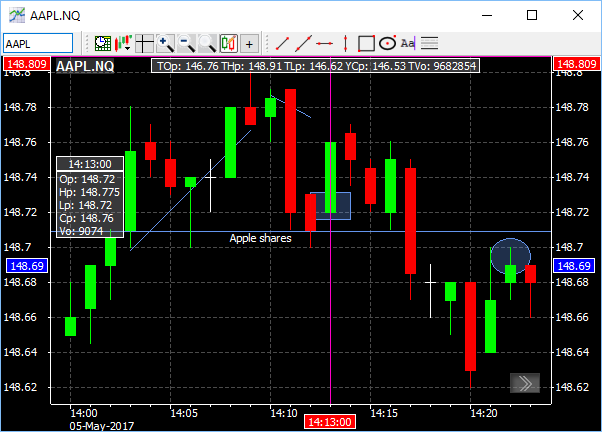Click the reset zoom magnifier icon
The width and height of the screenshot is (602, 432).
tap(207, 43)
